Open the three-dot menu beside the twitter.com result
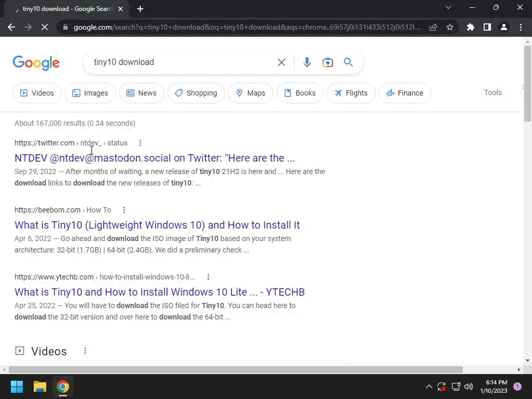The height and width of the screenshot is (399, 532). click(x=140, y=143)
